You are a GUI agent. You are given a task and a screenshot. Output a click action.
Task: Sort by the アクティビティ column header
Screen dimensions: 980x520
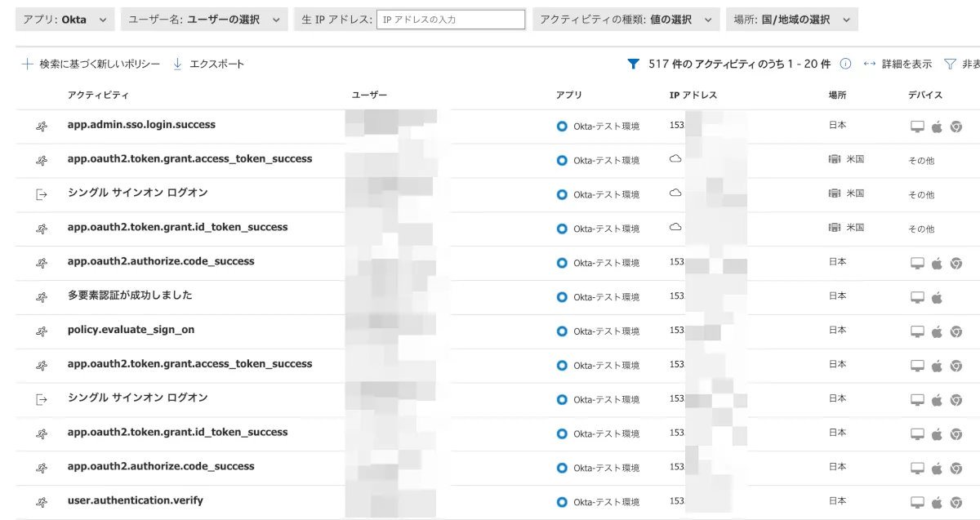(98, 96)
